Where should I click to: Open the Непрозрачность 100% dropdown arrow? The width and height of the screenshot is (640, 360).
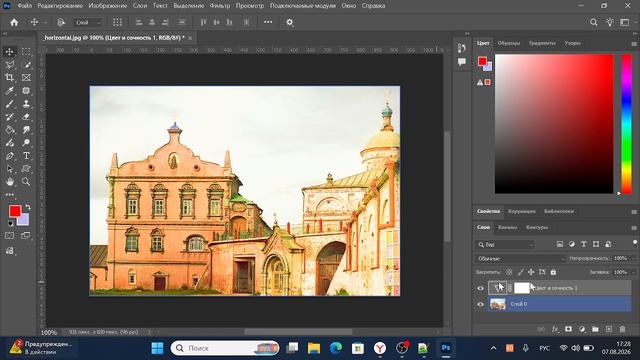[x=633, y=258]
